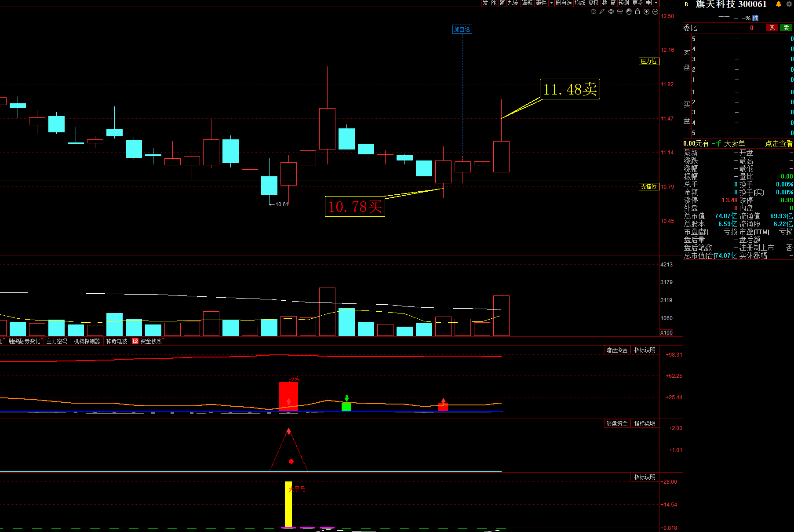Select the 压力位 resistance label
Screen dimensions: 794x532
pyautogui.click(x=649, y=62)
